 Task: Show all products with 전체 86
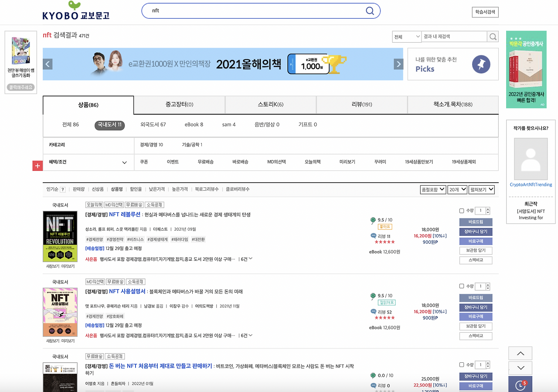tap(71, 125)
